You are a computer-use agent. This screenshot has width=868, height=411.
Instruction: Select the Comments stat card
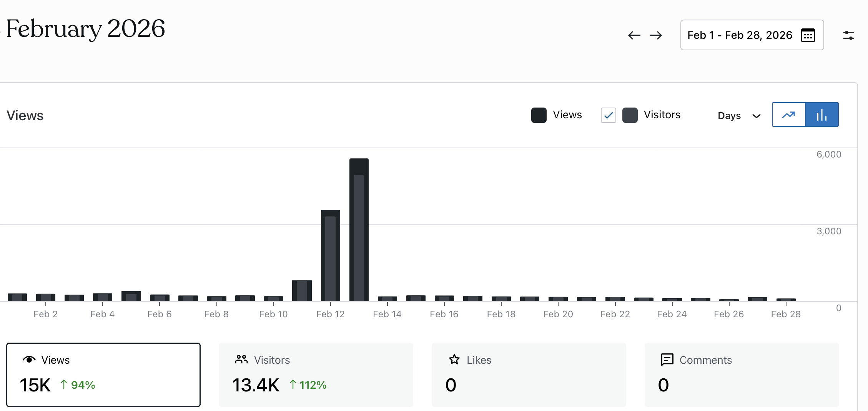coord(741,375)
